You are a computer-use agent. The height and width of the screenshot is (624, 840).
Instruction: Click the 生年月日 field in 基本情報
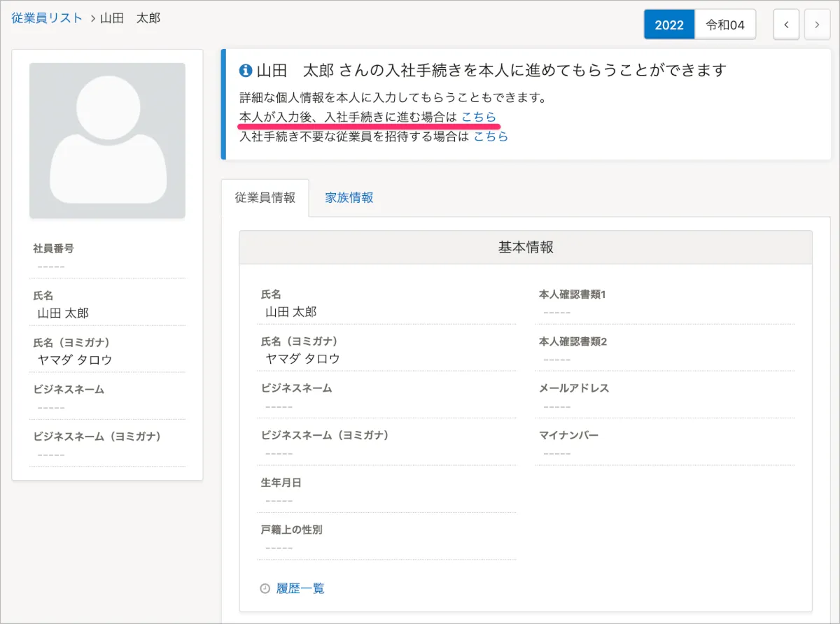[x=386, y=492]
